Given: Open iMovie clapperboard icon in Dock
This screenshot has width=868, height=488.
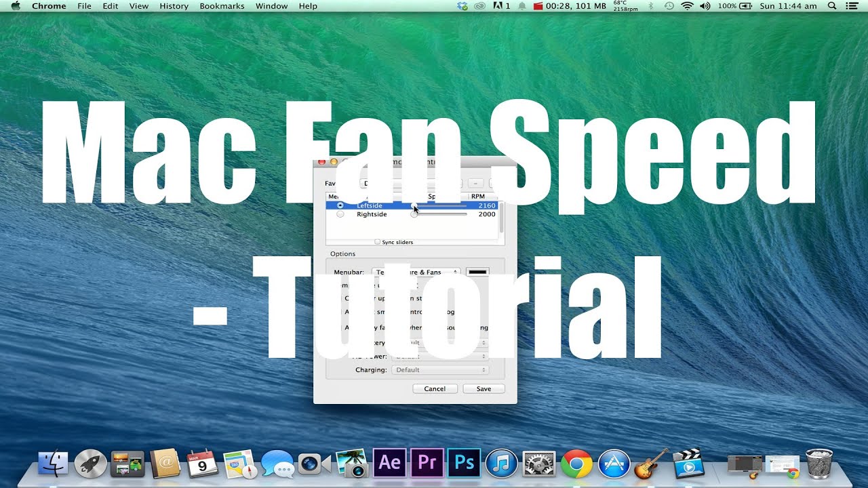Looking at the screenshot, I should tap(689, 464).
